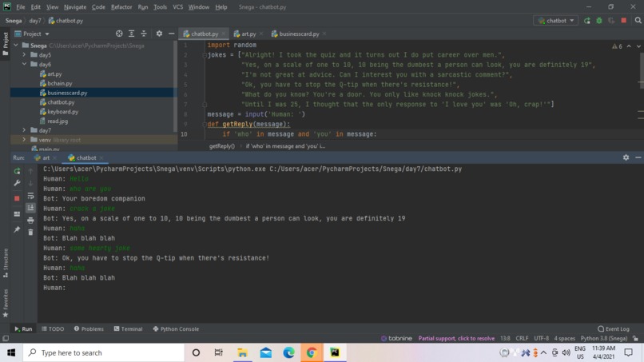Toggle scroll to end of output
Viewport: 644px width, 362px height.
[x=30, y=208]
